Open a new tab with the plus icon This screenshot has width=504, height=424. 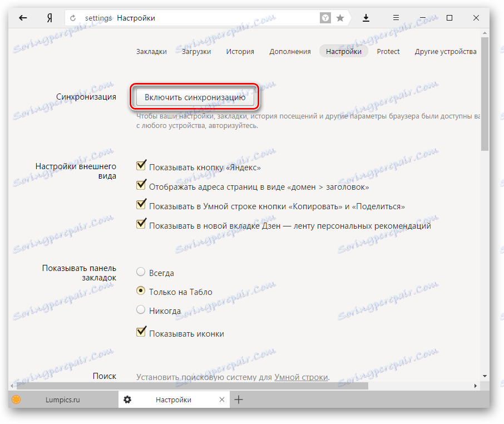point(239,400)
